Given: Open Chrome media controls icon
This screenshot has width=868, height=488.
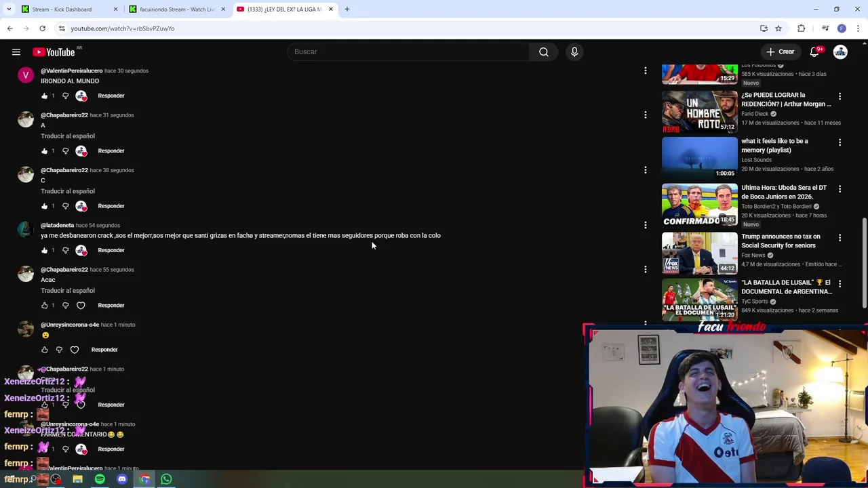Looking at the screenshot, I should click(x=825, y=28).
